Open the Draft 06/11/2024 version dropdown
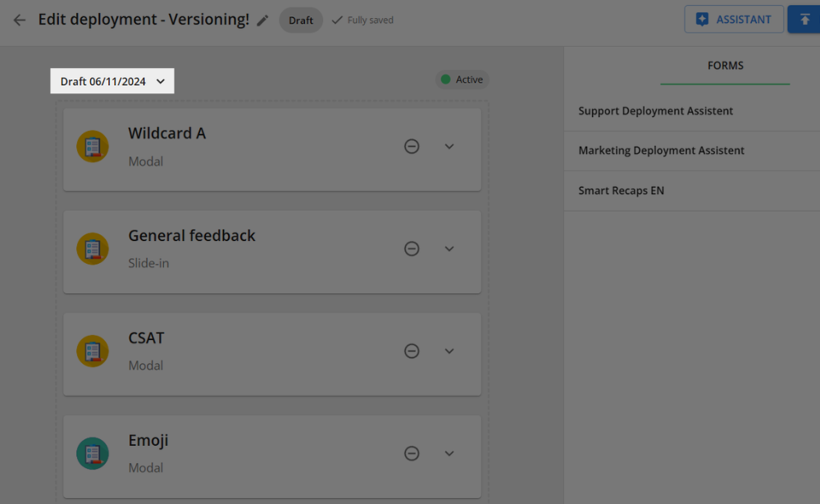820x504 pixels. coord(112,80)
